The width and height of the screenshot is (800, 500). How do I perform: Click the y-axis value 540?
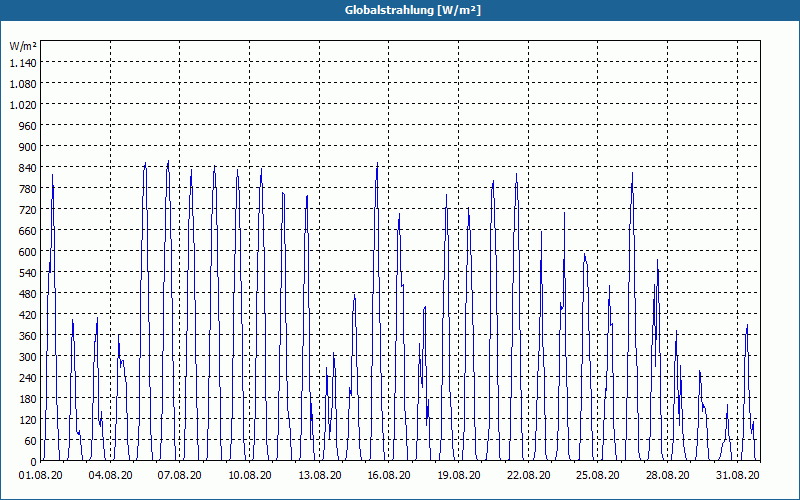pyautogui.click(x=28, y=272)
